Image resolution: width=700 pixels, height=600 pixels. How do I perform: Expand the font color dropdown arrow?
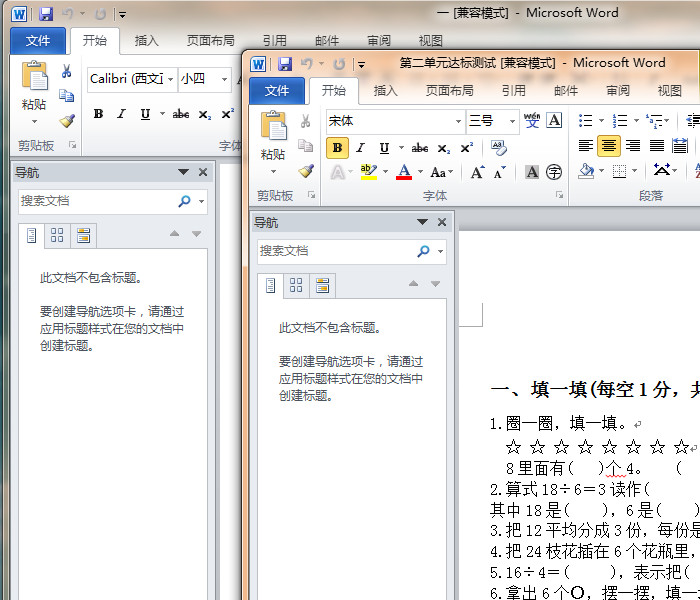[x=420, y=171]
